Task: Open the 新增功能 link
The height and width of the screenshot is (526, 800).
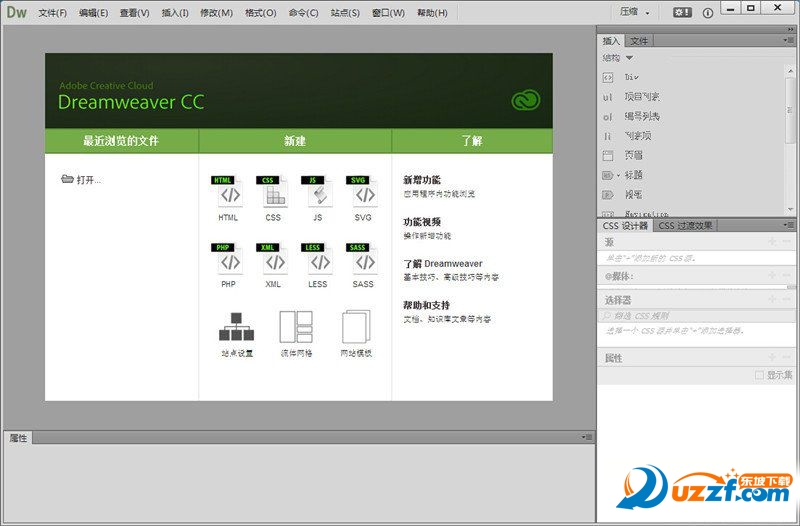Action: coord(421,180)
